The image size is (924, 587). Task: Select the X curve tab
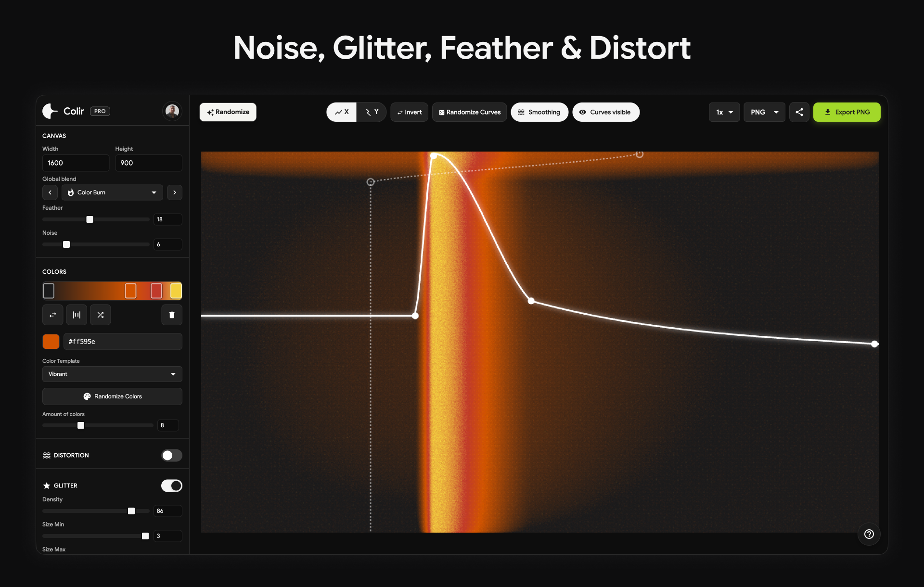pos(342,112)
